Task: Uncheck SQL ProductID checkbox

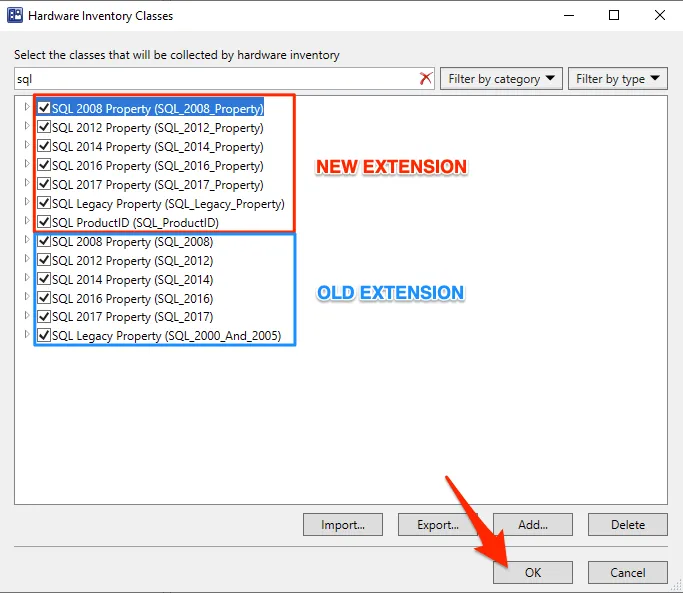Action: coord(44,222)
